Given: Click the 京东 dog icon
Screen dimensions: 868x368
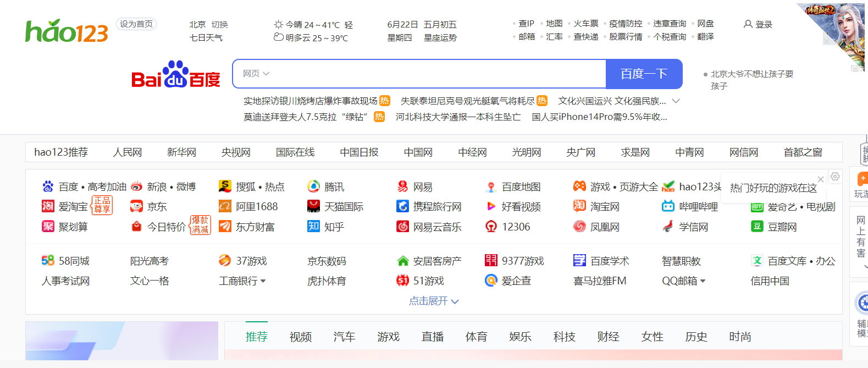Looking at the screenshot, I should pos(136,206).
